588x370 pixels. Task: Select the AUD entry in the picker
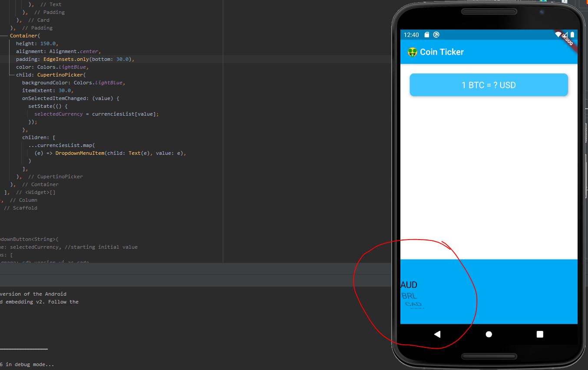(x=409, y=285)
